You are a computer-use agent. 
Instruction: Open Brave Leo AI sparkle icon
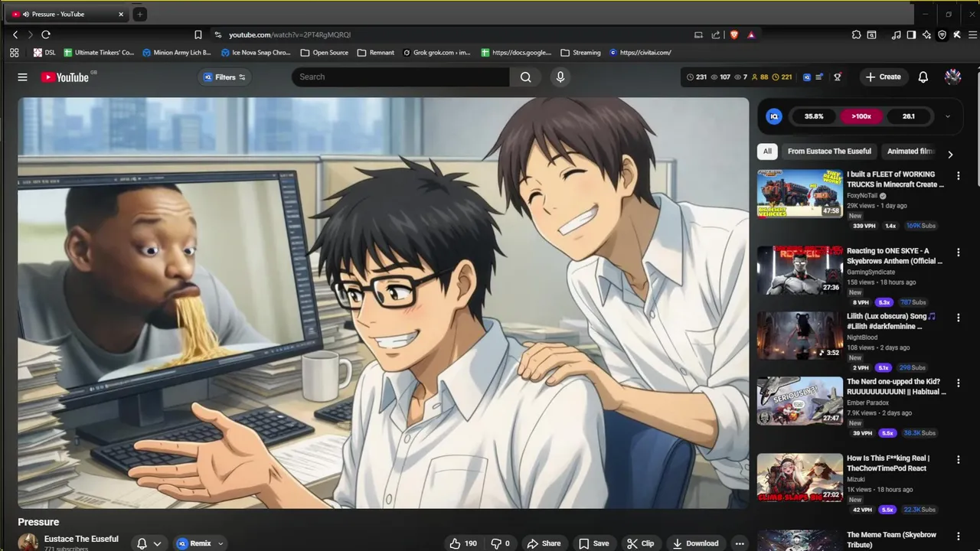coord(926,34)
